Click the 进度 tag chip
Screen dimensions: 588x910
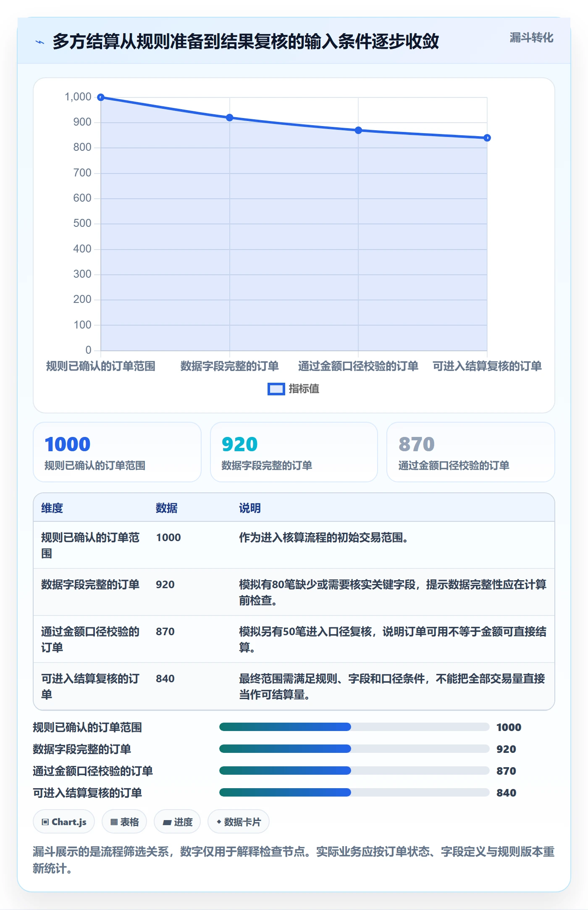pos(177,822)
